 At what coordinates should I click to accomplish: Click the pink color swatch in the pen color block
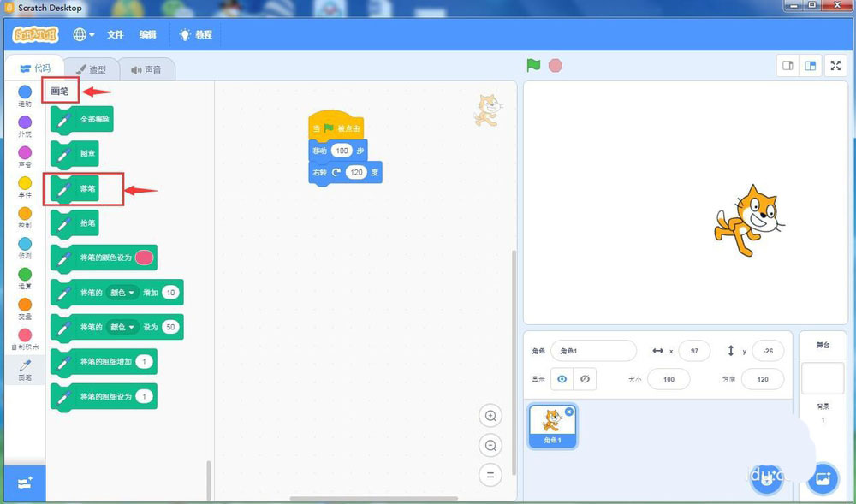(x=146, y=258)
